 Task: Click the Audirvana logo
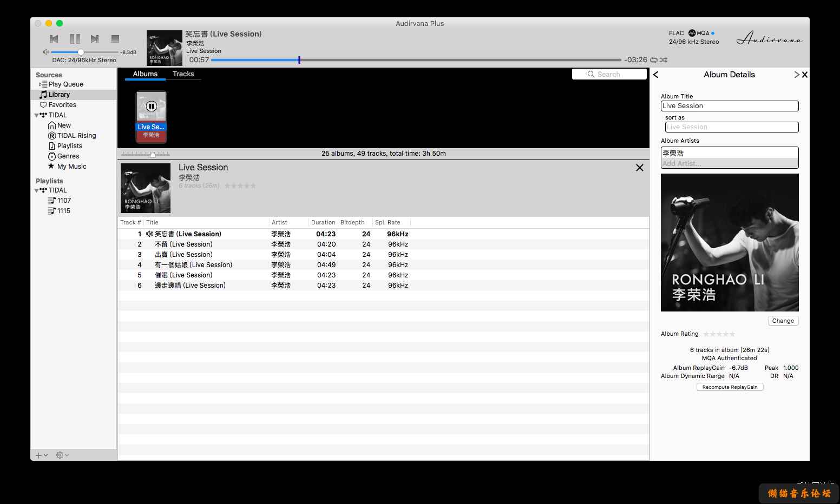(770, 38)
